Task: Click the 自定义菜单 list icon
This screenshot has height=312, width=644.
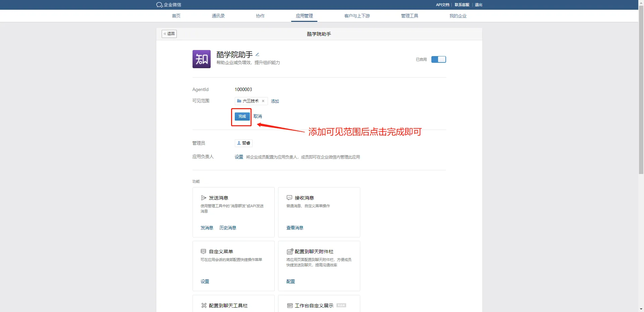Action: (x=203, y=251)
